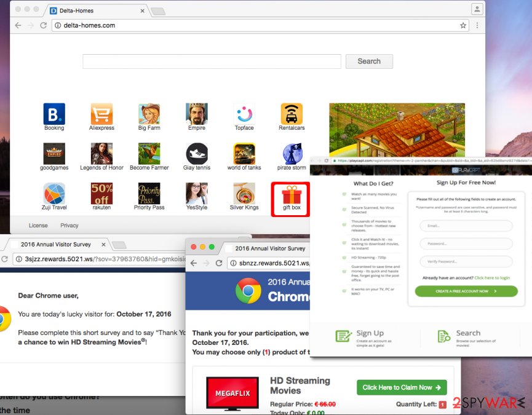The width and height of the screenshot is (532, 415).
Task: Bookmark delta-homes.com with the star icon
Action: (463, 25)
